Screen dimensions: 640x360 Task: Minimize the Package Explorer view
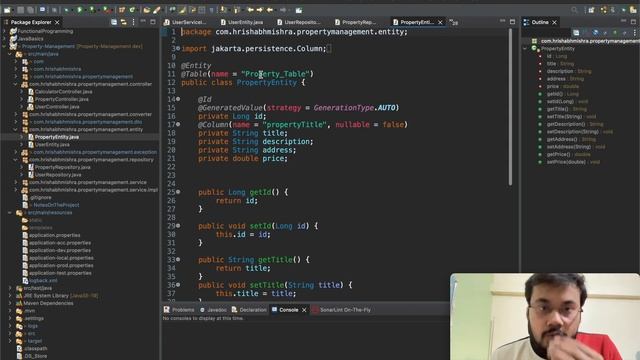143,21
